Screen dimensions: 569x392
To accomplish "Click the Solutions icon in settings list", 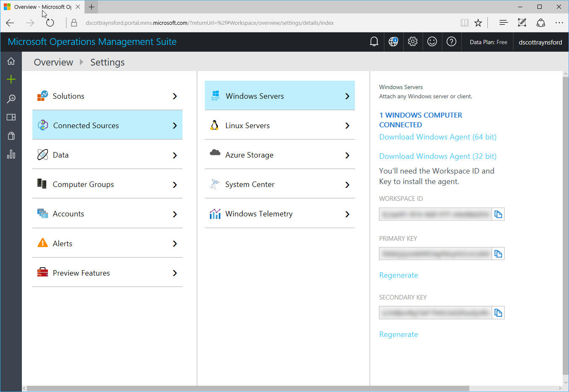I will pos(42,96).
